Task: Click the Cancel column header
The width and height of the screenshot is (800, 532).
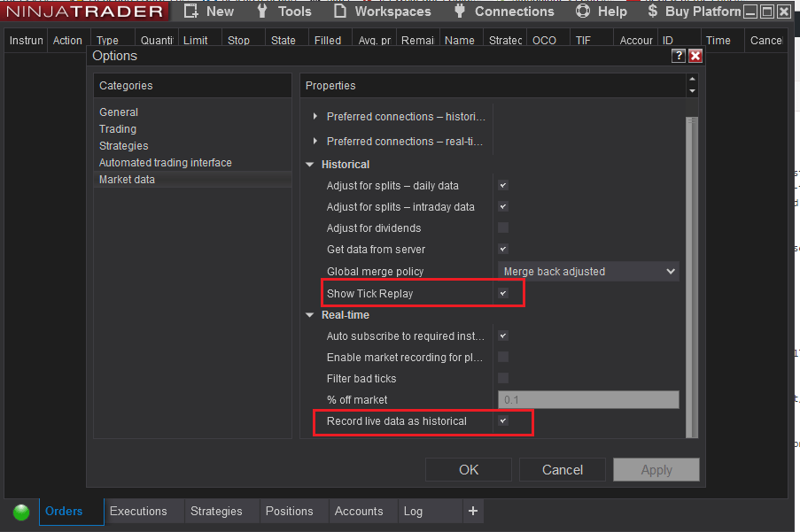Action: coord(765,40)
